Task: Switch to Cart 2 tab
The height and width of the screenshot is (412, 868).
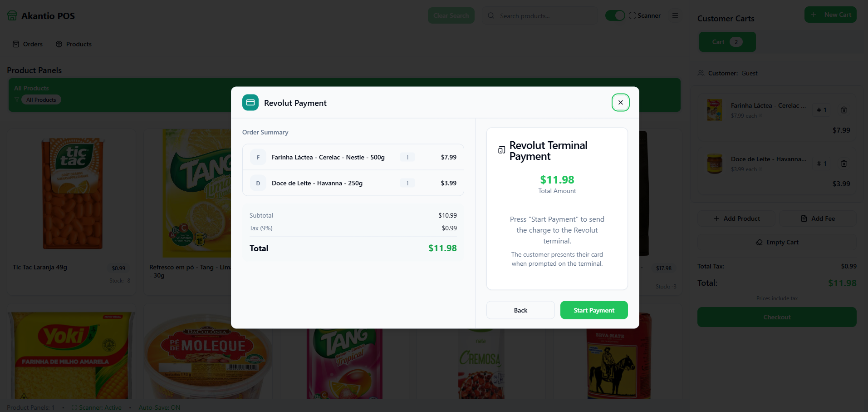Action: point(727,42)
